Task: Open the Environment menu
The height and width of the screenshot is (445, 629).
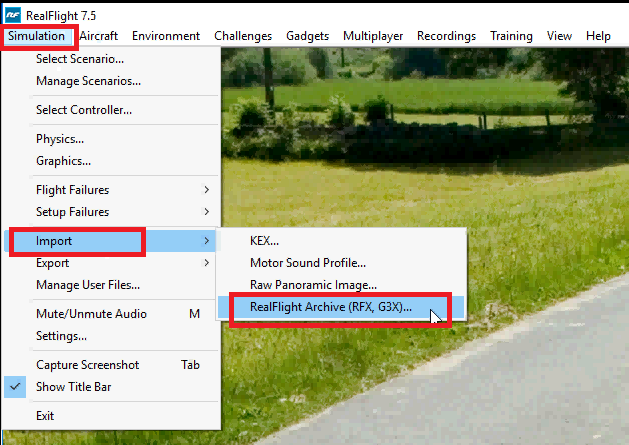Action: click(x=166, y=36)
